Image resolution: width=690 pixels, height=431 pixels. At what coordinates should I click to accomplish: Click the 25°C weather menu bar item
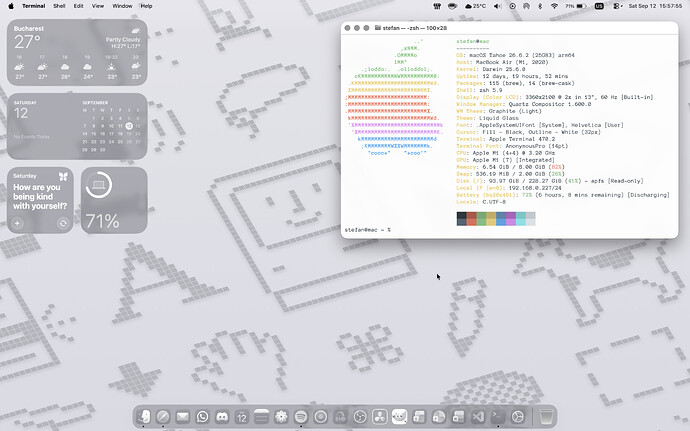(x=476, y=6)
